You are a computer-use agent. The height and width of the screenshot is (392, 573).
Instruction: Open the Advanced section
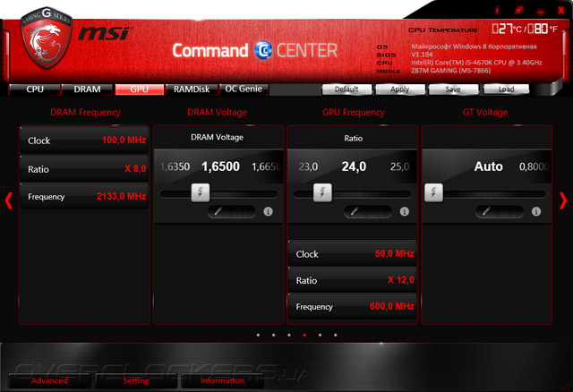pyautogui.click(x=49, y=380)
